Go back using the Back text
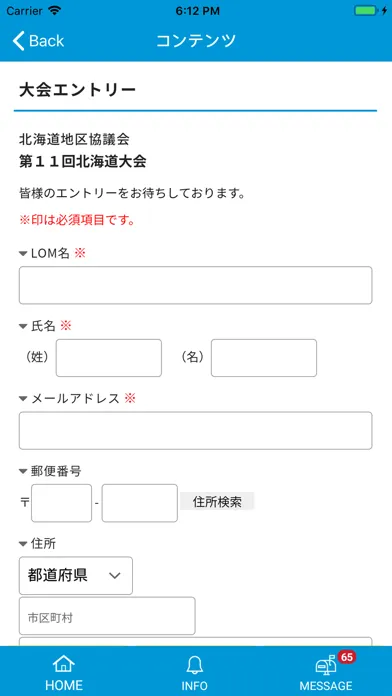The width and height of the screenshot is (392, 696). pyautogui.click(x=47, y=41)
